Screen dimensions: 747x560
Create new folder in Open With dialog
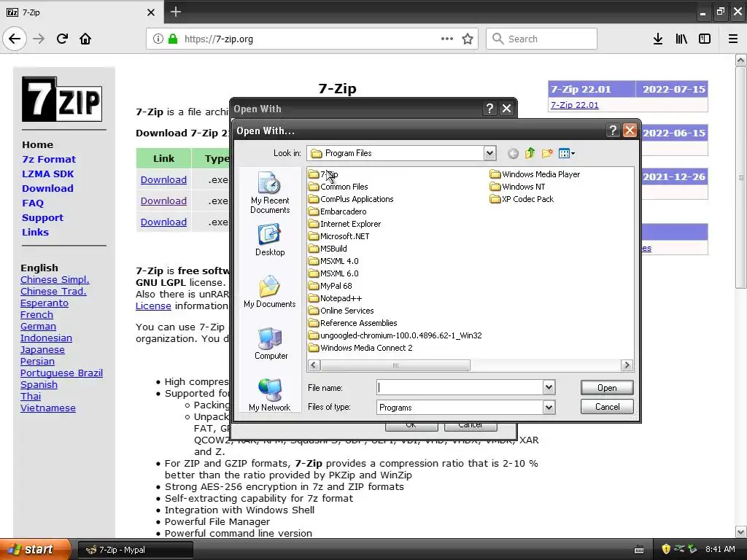547,153
